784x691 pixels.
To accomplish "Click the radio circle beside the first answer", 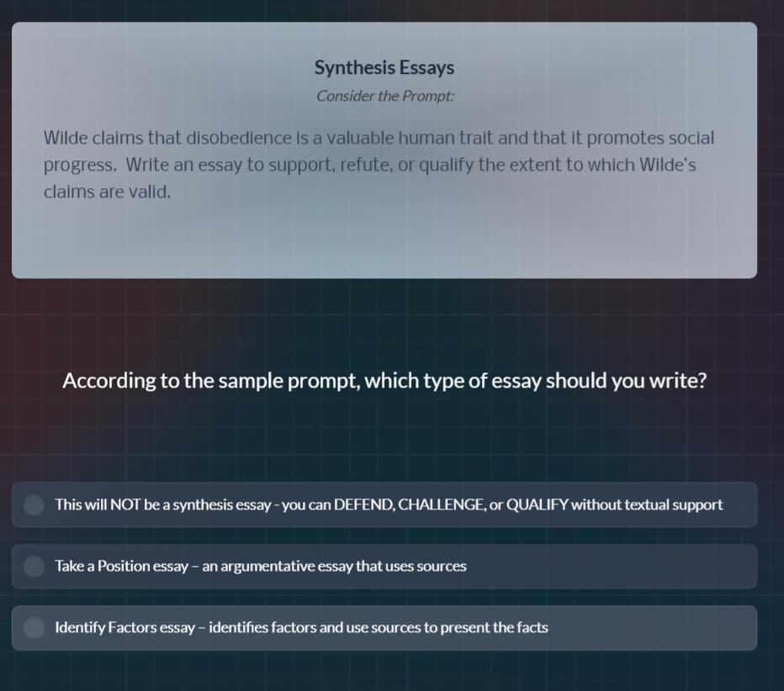I will (x=34, y=504).
